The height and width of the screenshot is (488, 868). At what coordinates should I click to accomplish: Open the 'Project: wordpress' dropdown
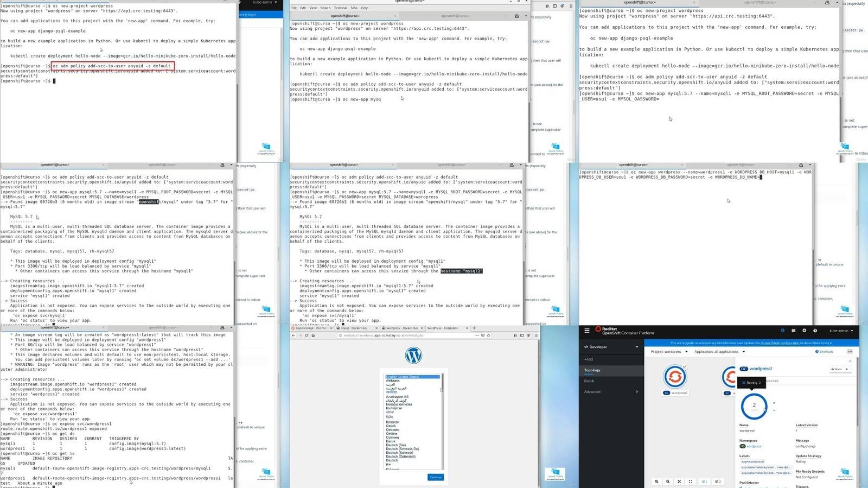tap(669, 352)
